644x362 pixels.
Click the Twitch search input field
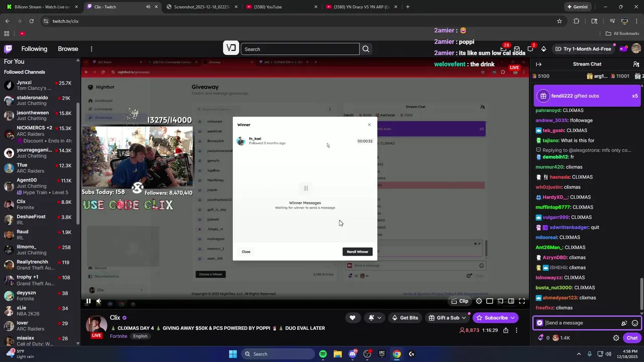coord(300,49)
